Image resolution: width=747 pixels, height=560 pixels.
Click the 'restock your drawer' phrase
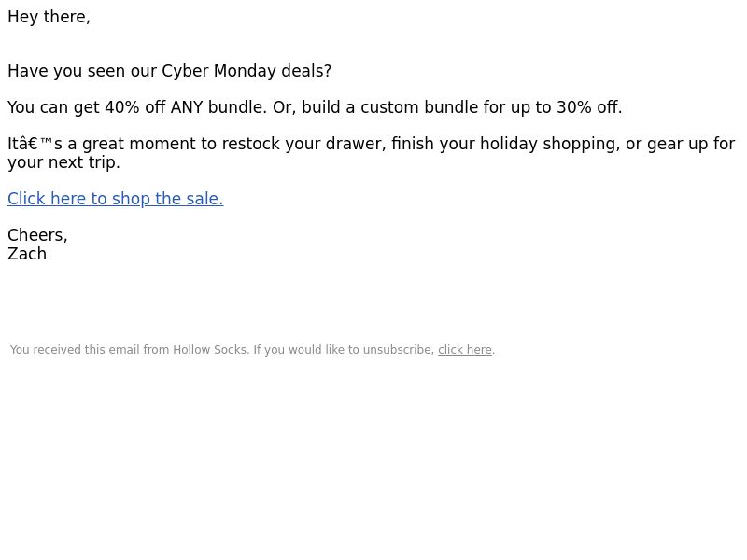[310, 144]
